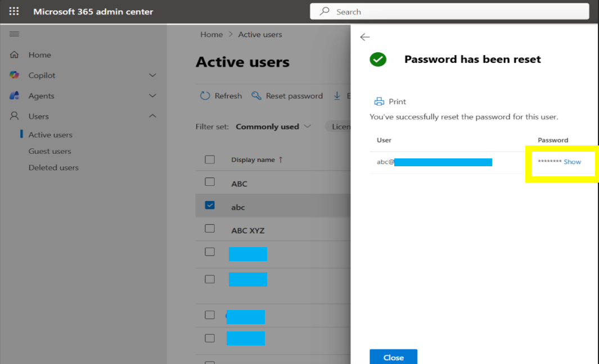Viewport: 599px width, 364px height.
Task: Click the Reset password key icon
Action: pyautogui.click(x=256, y=96)
